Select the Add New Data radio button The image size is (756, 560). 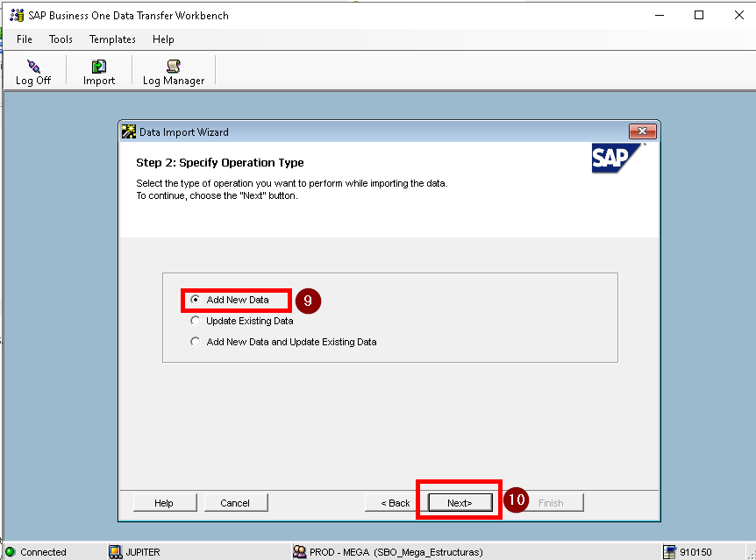click(195, 300)
